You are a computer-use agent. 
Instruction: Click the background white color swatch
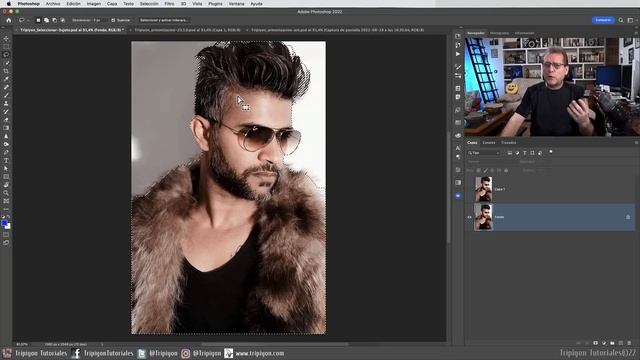click(8, 226)
